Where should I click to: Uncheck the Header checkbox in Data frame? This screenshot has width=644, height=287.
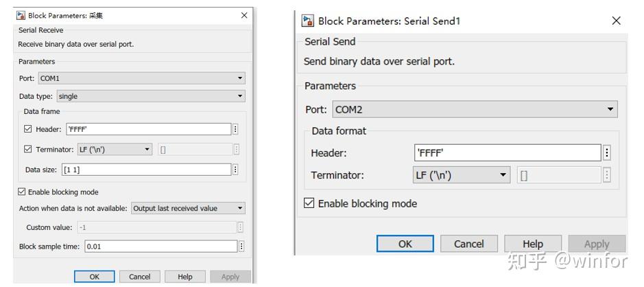(x=28, y=129)
